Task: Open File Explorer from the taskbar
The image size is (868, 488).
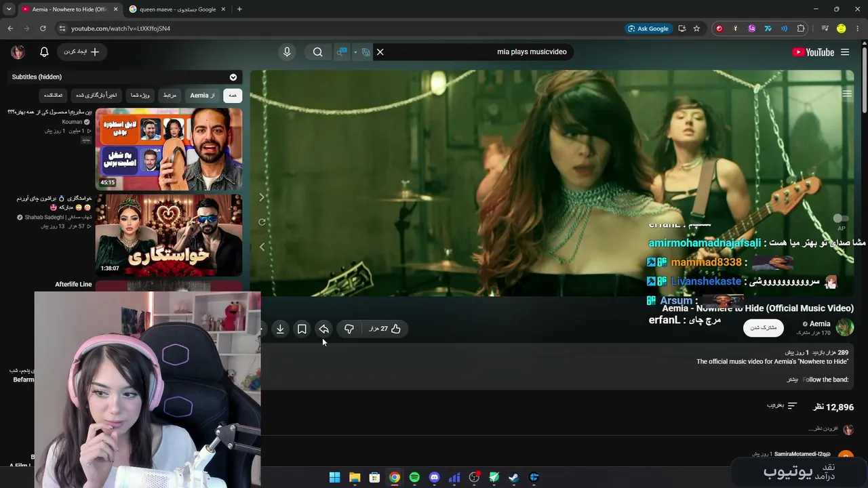Action: click(355, 477)
